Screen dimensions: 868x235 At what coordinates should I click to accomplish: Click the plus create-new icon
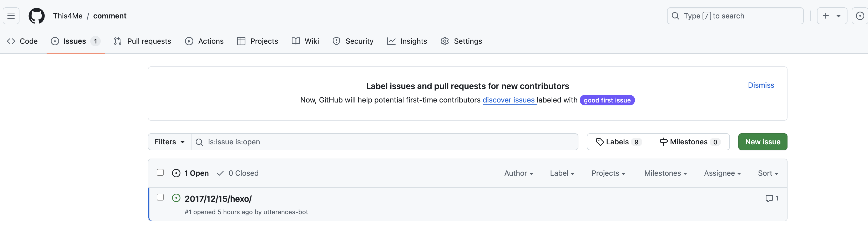[x=826, y=16]
